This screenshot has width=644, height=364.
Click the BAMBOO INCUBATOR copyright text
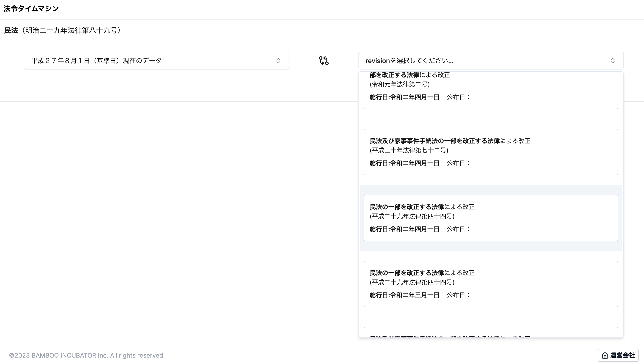click(87, 355)
